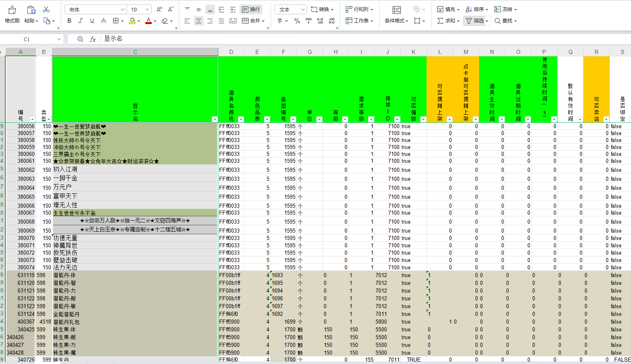Toggle bold formatting
This screenshot has width=631, height=364.
(69, 21)
